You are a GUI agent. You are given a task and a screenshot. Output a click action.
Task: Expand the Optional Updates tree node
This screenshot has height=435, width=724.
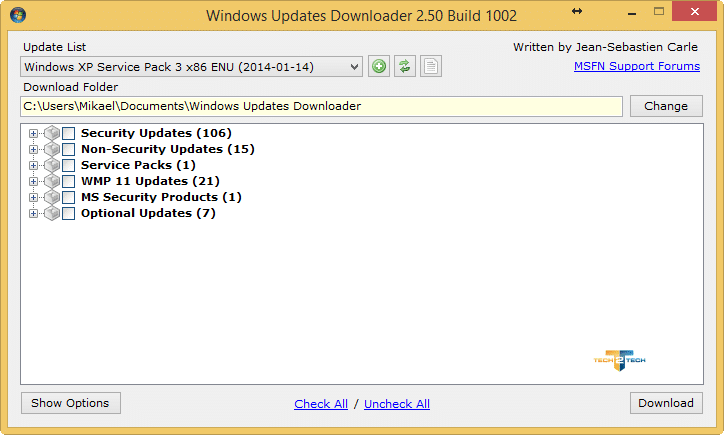33,213
